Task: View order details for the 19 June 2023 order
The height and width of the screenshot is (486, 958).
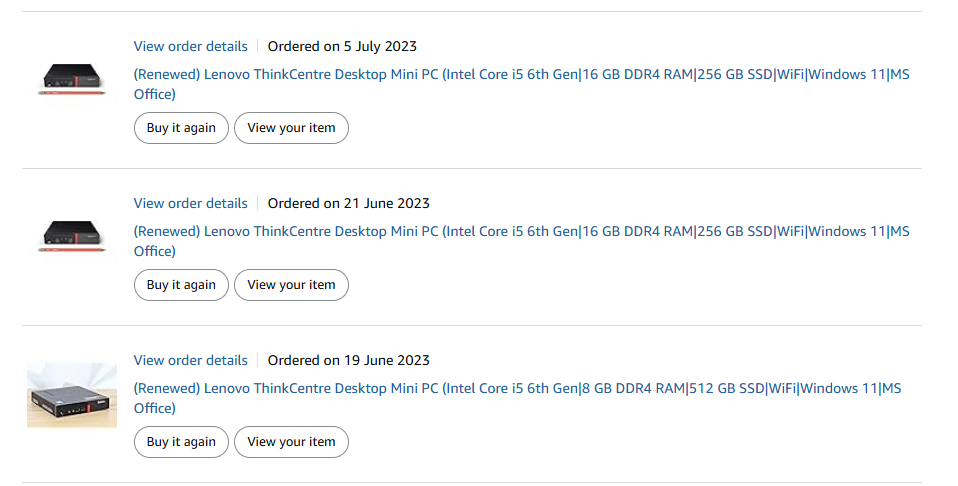Action: (x=191, y=361)
